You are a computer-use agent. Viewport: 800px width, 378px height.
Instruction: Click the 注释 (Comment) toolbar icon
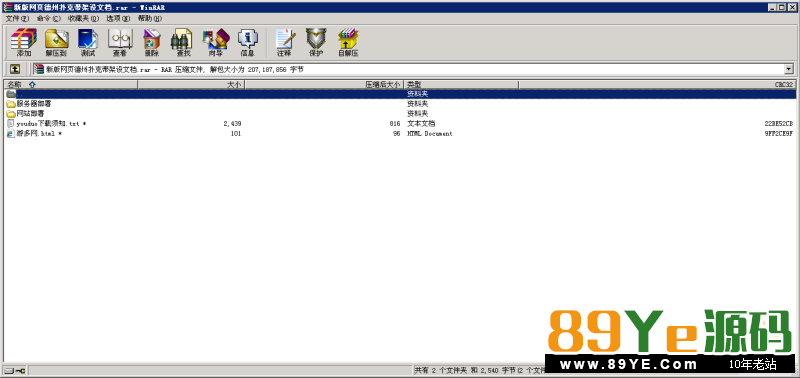point(284,43)
